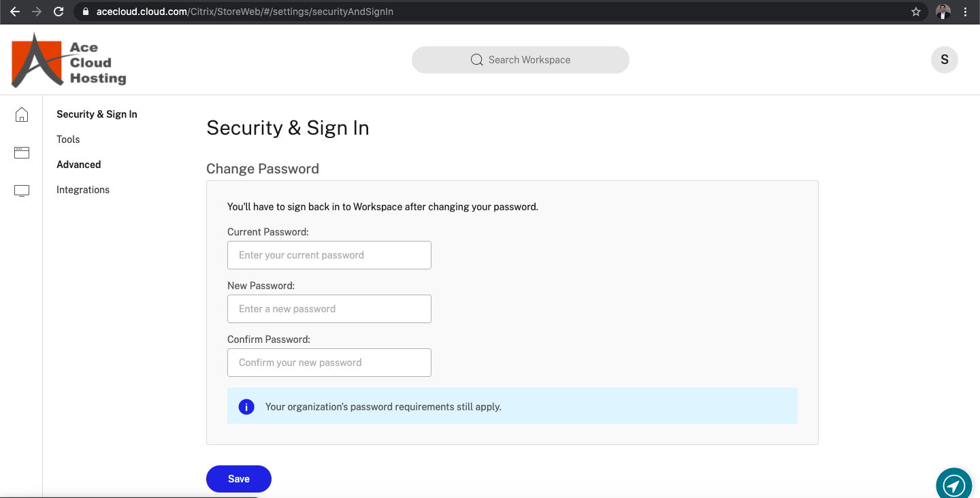Switch to the Tools settings section

[67, 139]
